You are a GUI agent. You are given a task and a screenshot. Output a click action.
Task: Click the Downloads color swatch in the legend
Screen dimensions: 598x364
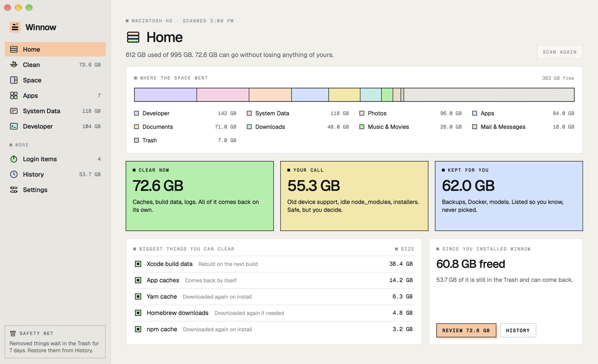[249, 127]
